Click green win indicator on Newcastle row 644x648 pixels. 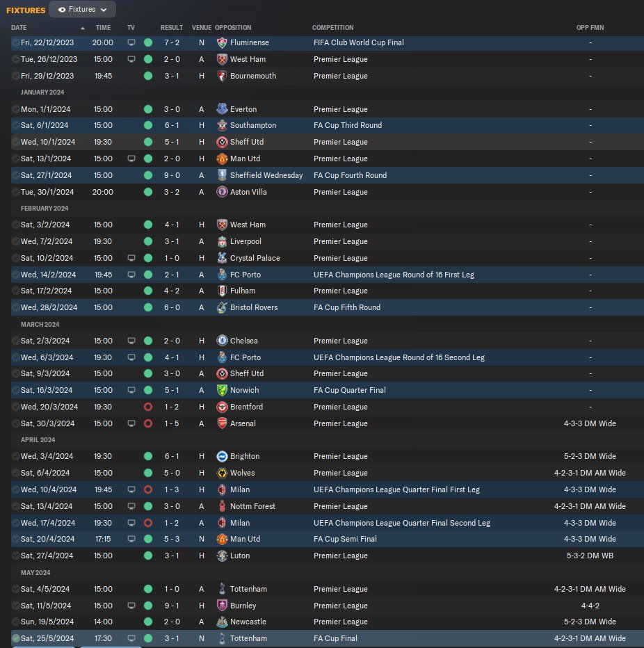[x=148, y=622]
